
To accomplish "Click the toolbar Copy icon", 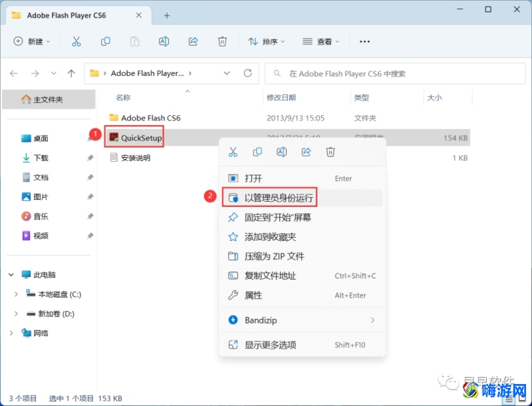I will click(x=106, y=41).
